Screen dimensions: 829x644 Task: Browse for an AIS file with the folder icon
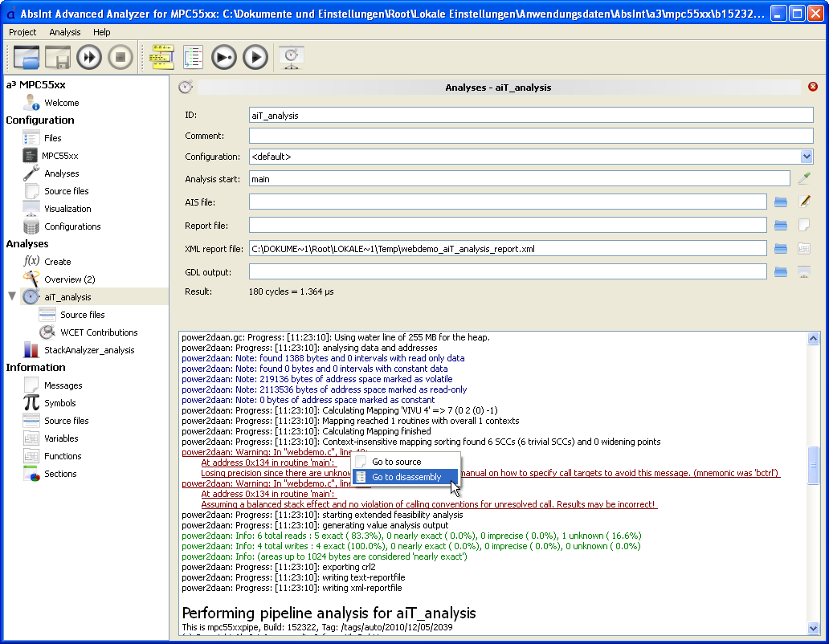(x=780, y=202)
